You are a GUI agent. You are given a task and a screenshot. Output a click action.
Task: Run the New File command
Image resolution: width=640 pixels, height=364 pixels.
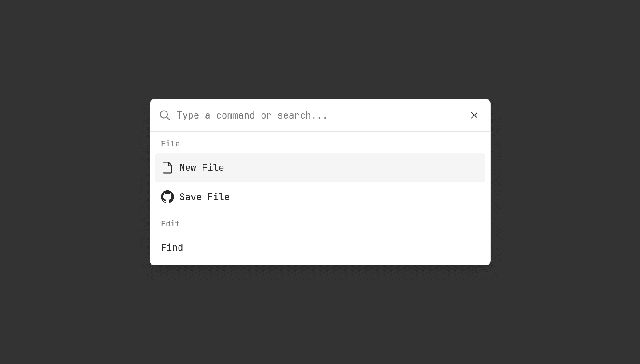coord(320,168)
